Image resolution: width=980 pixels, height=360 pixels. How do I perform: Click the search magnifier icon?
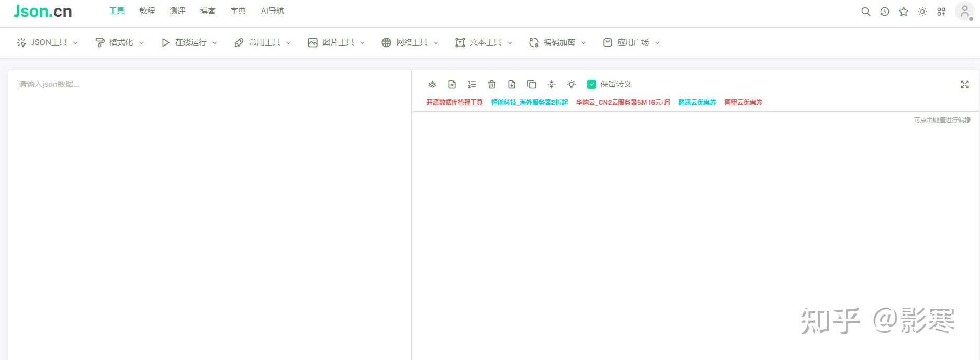pos(866,12)
